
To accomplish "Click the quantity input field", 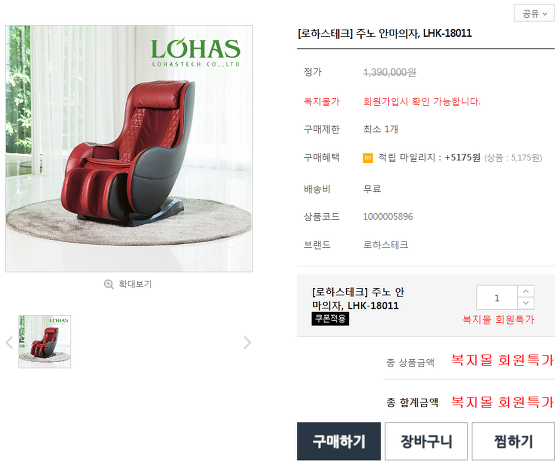I will [497, 297].
